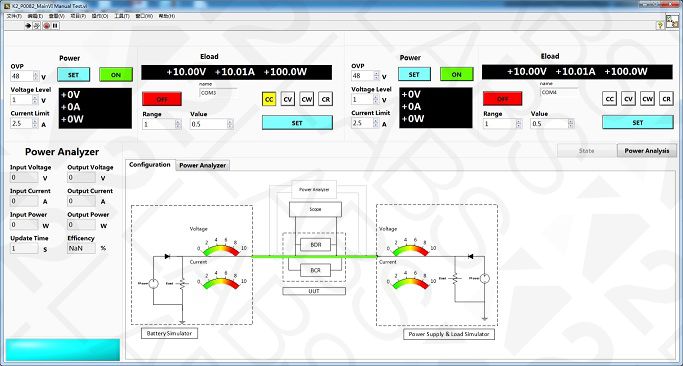Click the VI icon pane in top-right corner
The image size is (683, 366).
tap(671, 22)
